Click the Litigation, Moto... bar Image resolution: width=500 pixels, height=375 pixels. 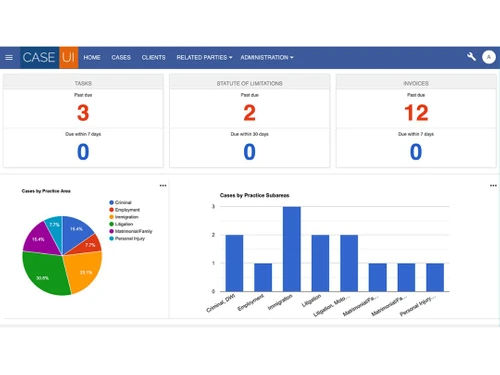point(349,263)
